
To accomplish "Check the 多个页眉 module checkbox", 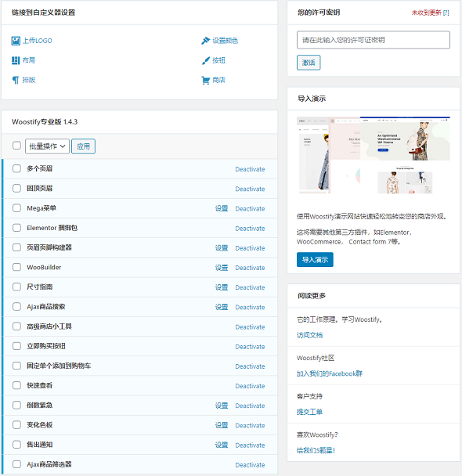I will point(16,168).
